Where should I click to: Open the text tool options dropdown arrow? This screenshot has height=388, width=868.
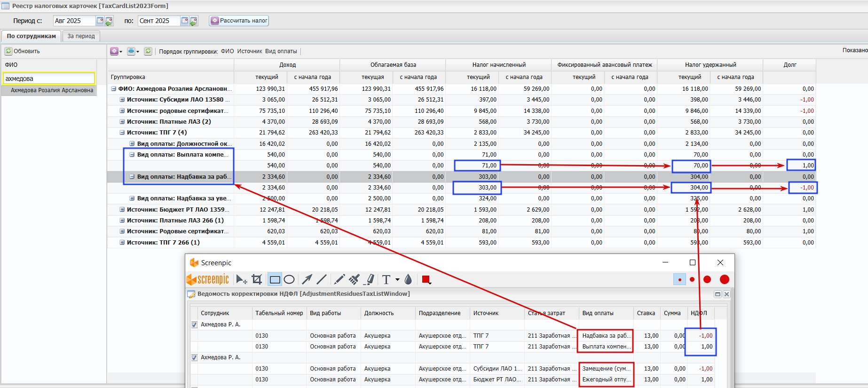397,279
